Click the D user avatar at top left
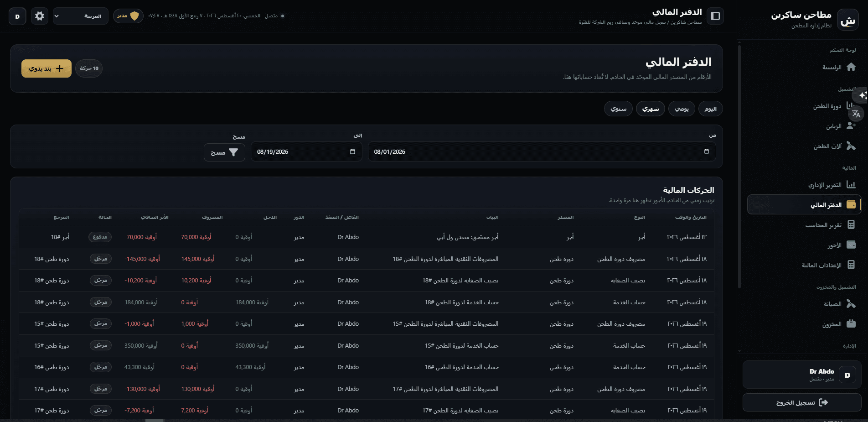The image size is (868, 422). pyautogui.click(x=17, y=16)
